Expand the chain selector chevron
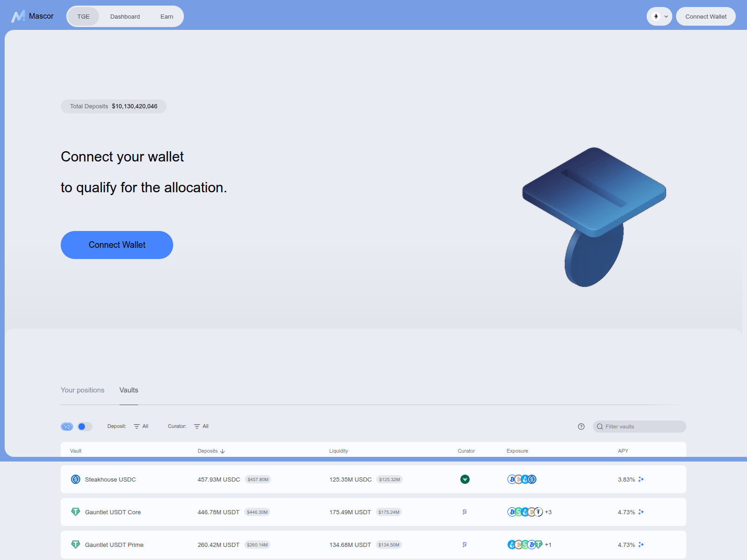 [x=665, y=16]
